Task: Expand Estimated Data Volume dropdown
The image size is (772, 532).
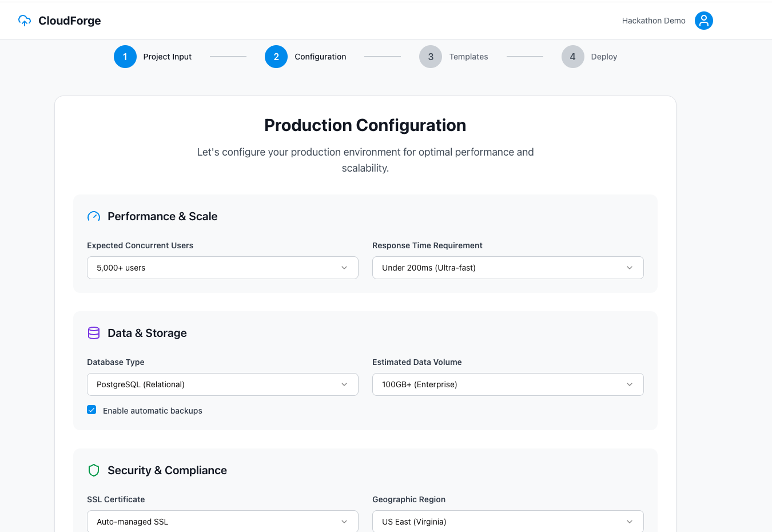Action: coord(508,384)
